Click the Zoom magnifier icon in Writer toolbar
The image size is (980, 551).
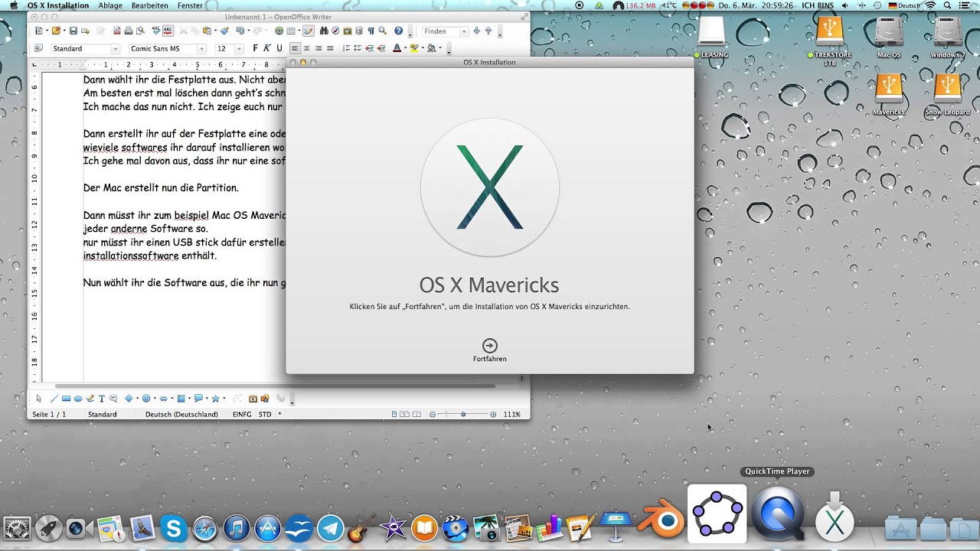point(382,31)
